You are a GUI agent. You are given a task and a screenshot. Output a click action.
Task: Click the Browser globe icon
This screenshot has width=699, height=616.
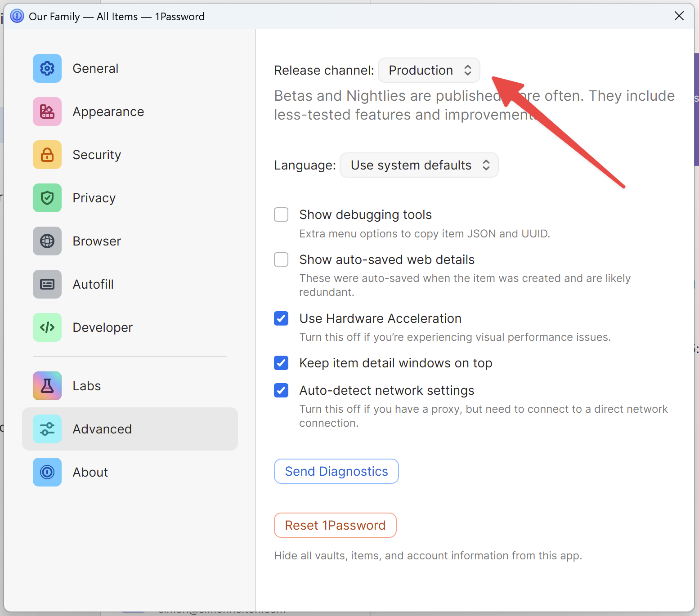(x=47, y=241)
